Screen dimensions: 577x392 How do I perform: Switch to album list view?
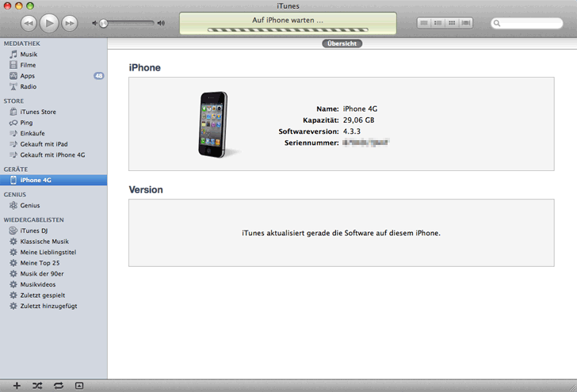click(x=438, y=23)
